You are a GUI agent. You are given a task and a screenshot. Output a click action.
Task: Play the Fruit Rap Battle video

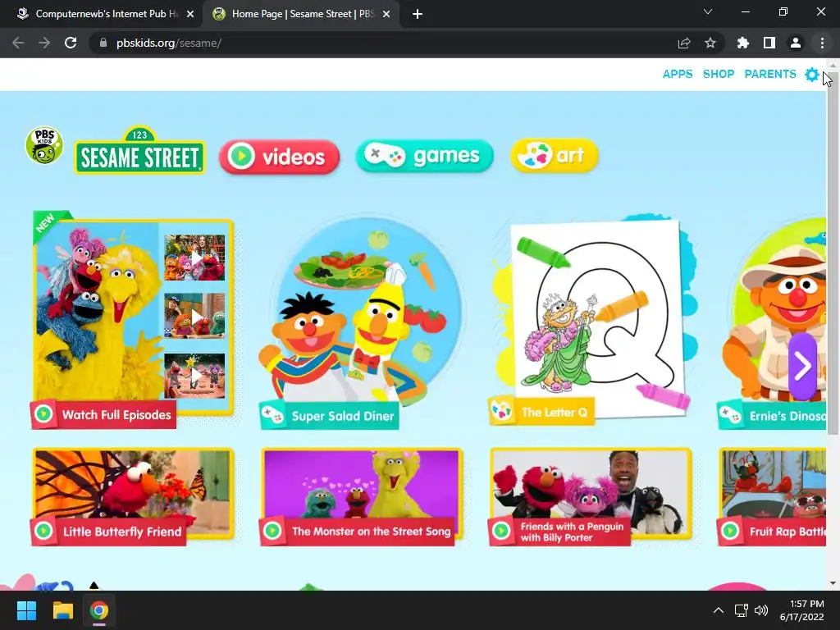pyautogui.click(x=772, y=496)
